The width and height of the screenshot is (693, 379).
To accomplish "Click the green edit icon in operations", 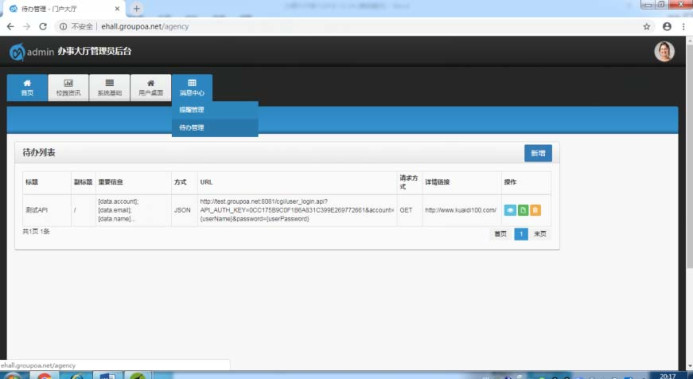I will click(x=523, y=210).
